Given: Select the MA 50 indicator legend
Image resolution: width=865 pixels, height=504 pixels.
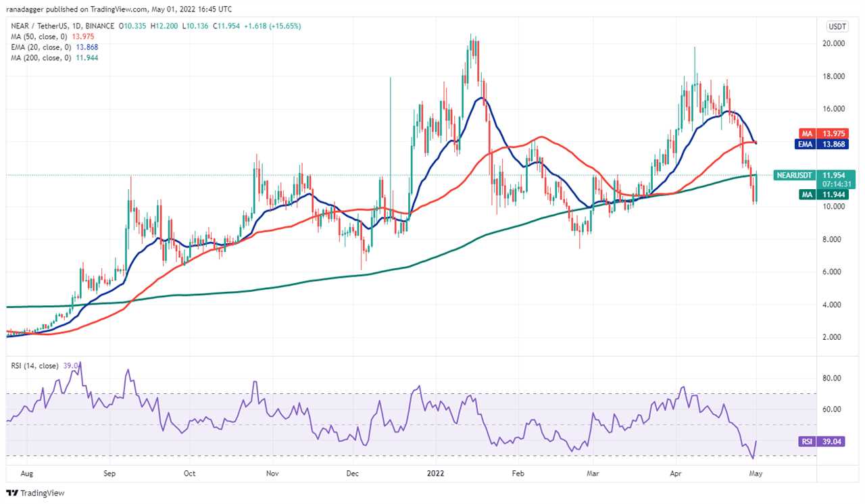Looking at the screenshot, I should point(51,36).
